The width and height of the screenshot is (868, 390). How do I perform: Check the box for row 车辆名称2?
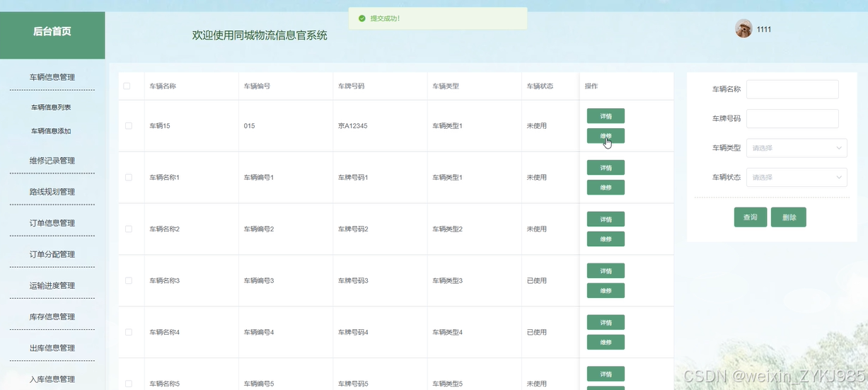point(129,229)
